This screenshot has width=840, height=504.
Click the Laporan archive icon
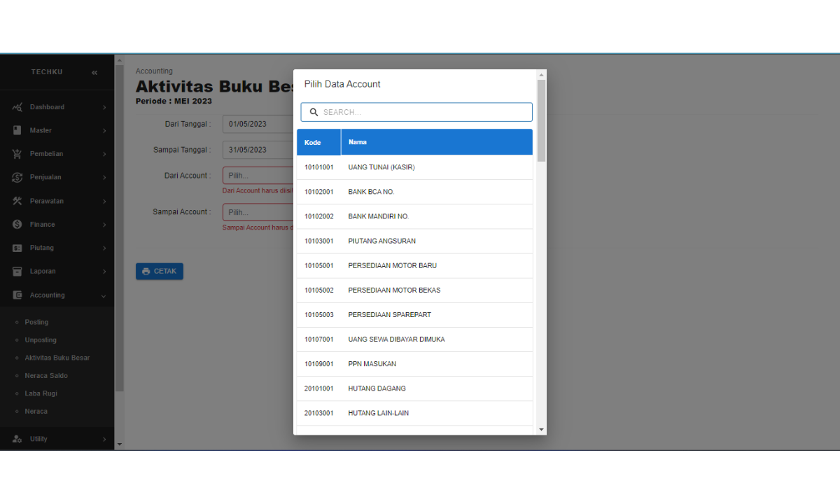[17, 272]
